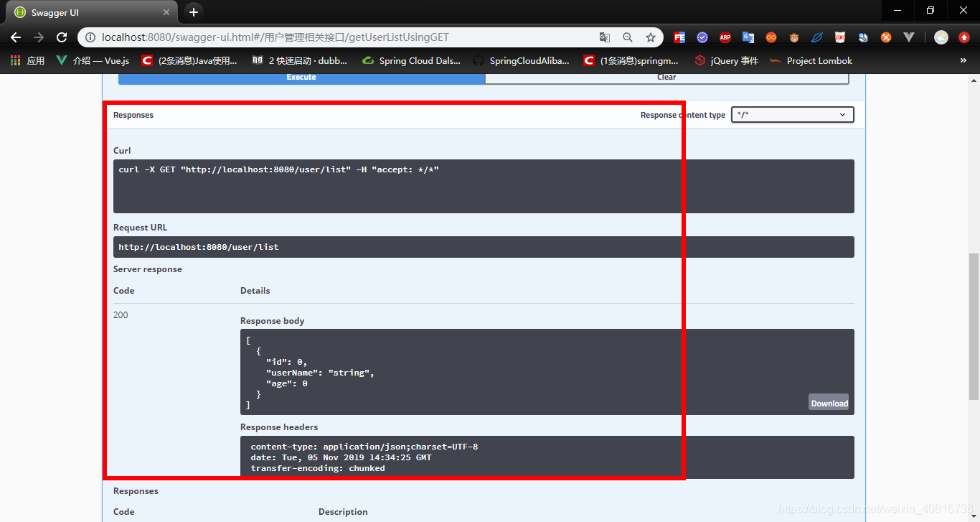Open a new browser tab
This screenshot has width=980, height=522.
pyautogui.click(x=193, y=12)
